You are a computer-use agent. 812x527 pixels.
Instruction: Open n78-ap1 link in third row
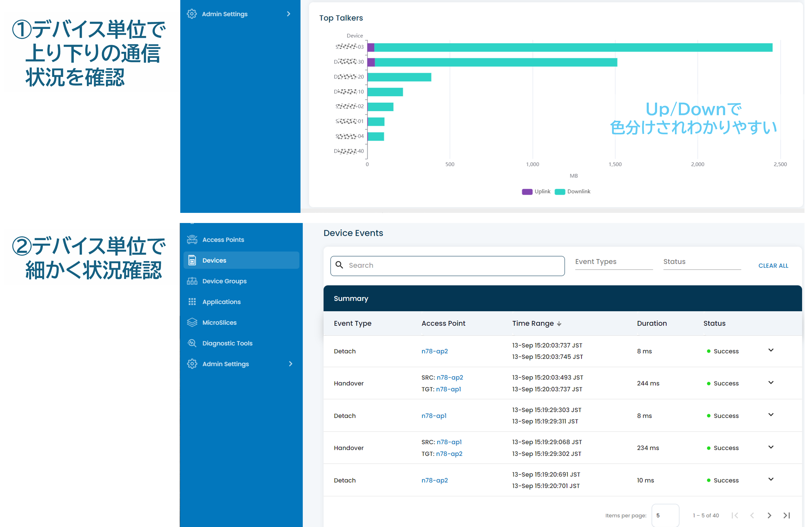click(x=434, y=416)
